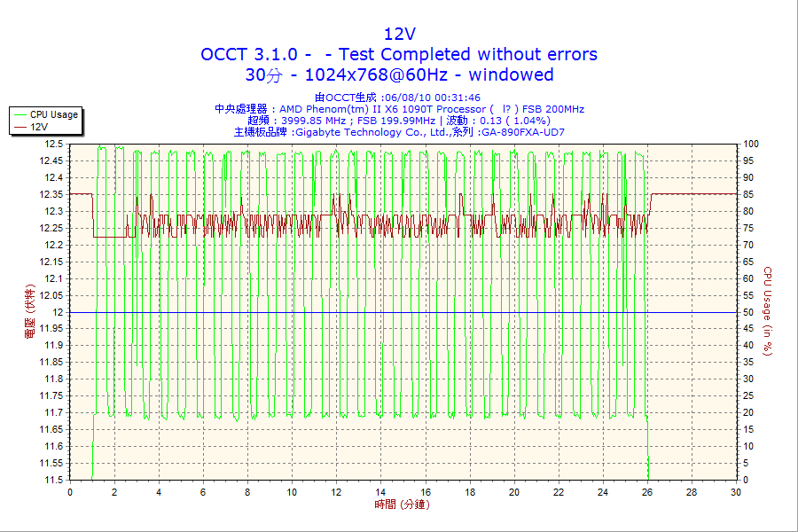This screenshot has height=532, width=798.
Task: Click the "8" minute label on time axis
Action: (x=247, y=492)
